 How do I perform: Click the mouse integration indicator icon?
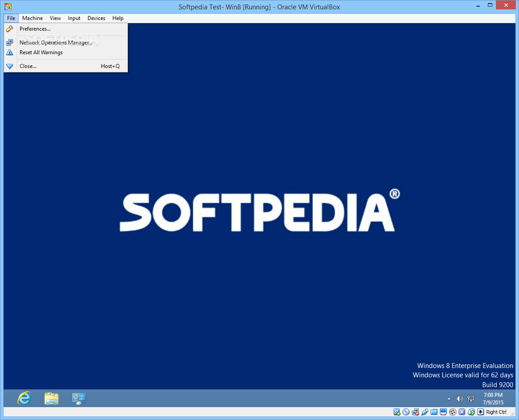471,412
